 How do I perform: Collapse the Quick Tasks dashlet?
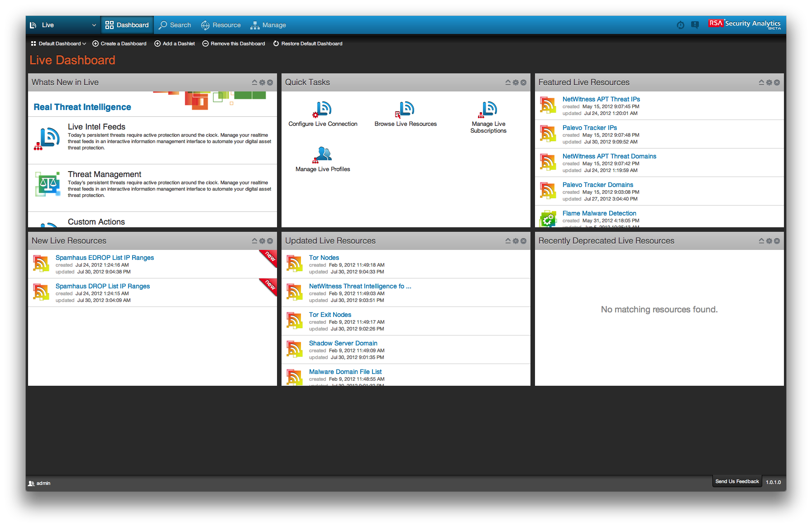click(508, 82)
